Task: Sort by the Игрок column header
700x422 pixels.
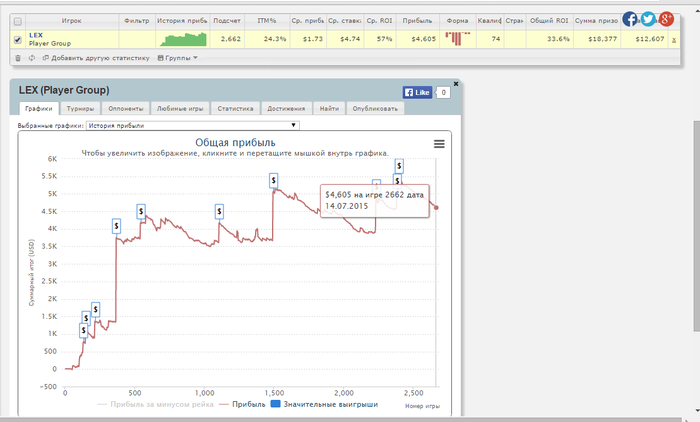Action: coord(71,21)
